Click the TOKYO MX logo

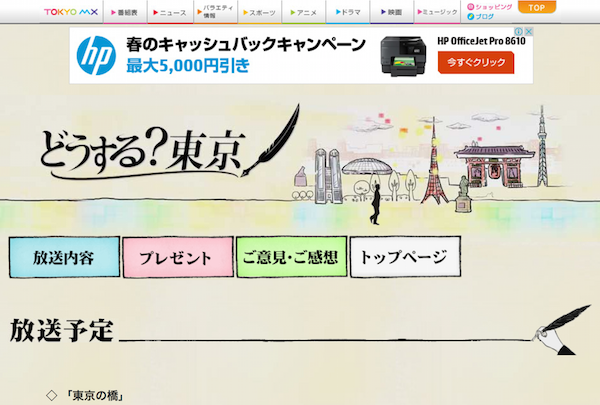click(x=71, y=12)
